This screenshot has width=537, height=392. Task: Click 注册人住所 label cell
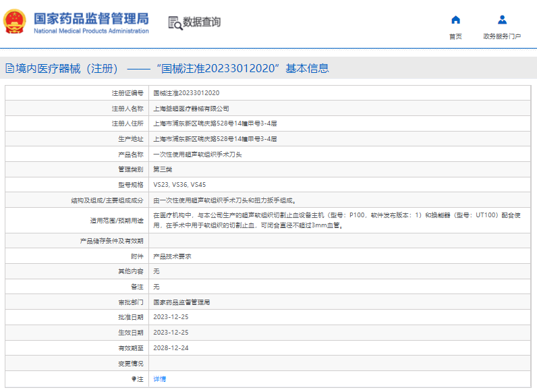pyautogui.click(x=77, y=123)
